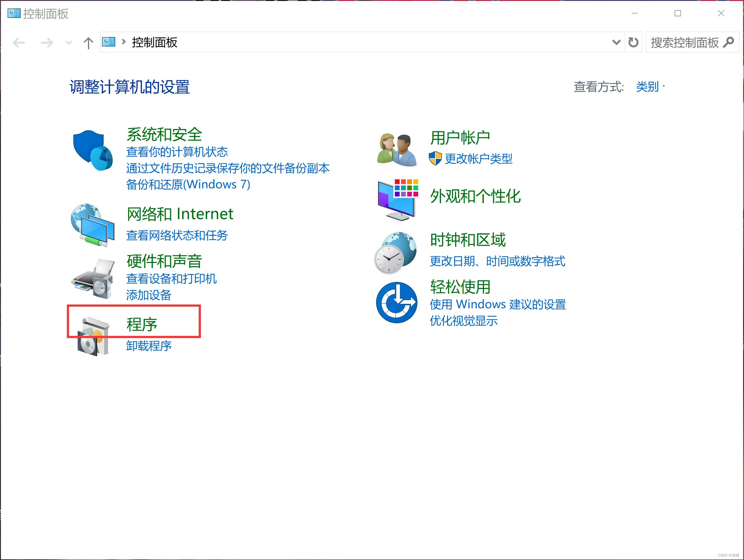Click the Clock and Region globe icon
Viewport: 744px width, 560px height.
tap(396, 252)
